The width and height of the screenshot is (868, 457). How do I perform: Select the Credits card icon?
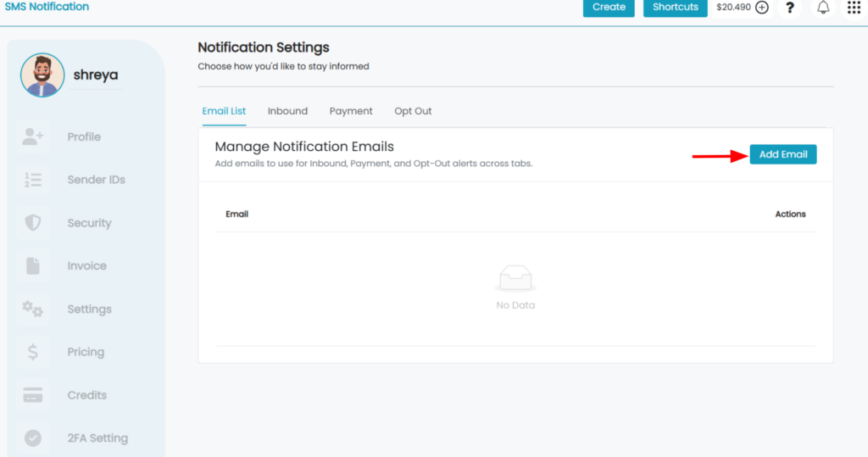(x=33, y=395)
